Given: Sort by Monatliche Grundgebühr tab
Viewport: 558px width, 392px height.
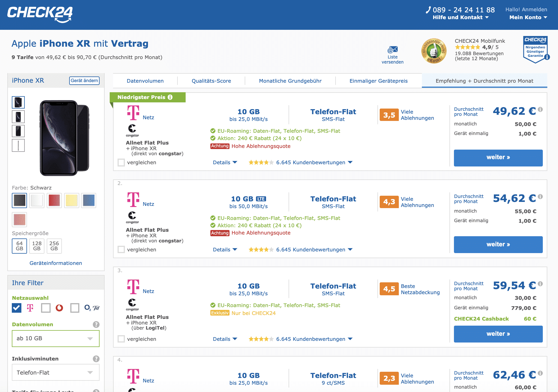Looking at the screenshot, I should click(x=290, y=81).
